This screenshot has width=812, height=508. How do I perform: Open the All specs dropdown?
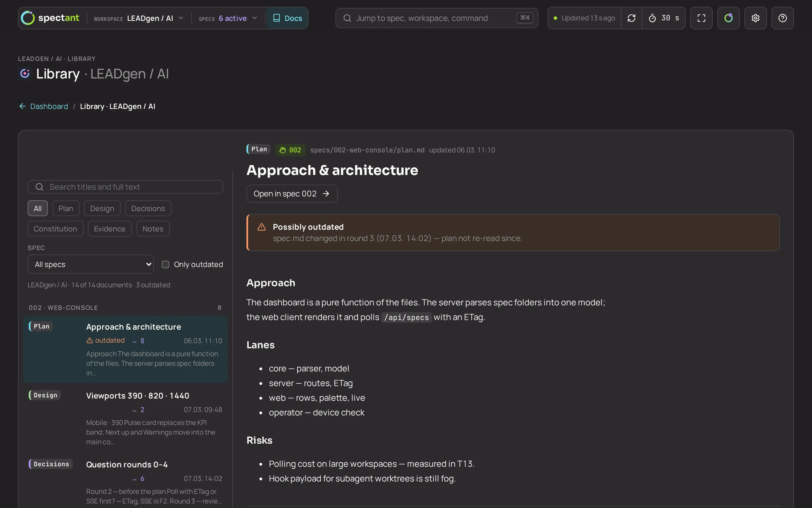(91, 264)
